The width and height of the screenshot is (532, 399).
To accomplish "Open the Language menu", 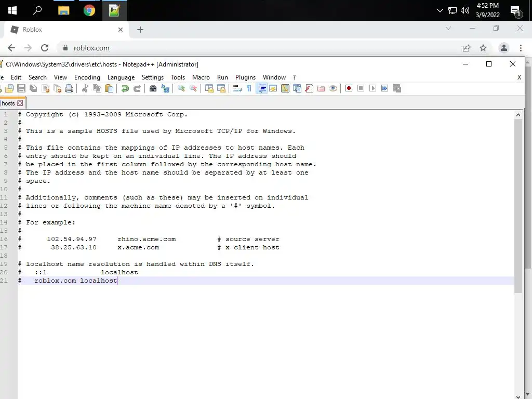I will (121, 77).
